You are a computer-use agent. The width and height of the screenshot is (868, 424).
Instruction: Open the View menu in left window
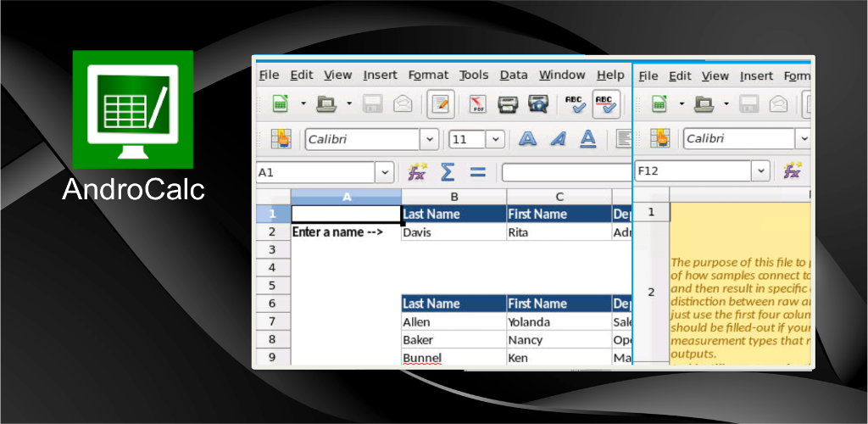(337, 75)
